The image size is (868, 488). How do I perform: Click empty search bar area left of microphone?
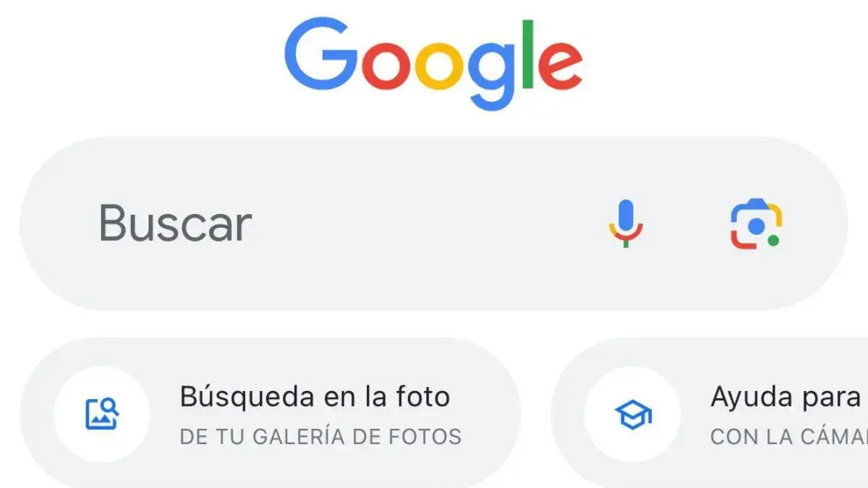(x=427, y=223)
